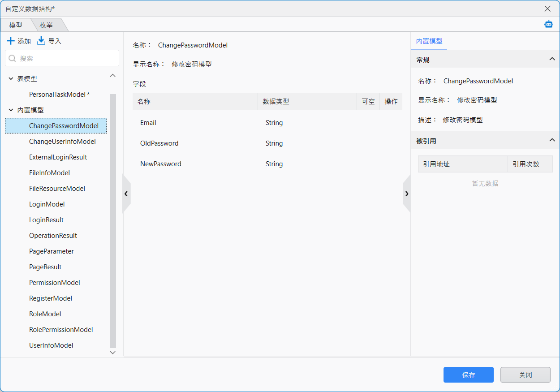Select LoginModel in the tree
The height and width of the screenshot is (392, 560).
pos(47,204)
